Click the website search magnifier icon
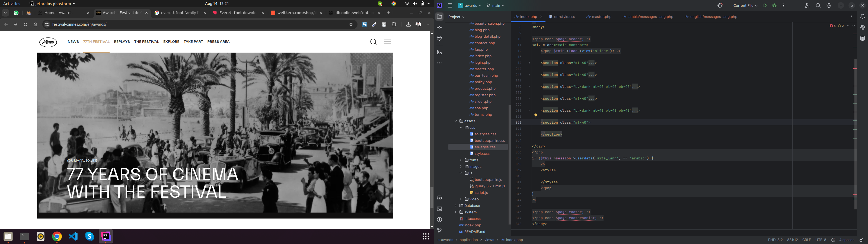 click(x=373, y=42)
